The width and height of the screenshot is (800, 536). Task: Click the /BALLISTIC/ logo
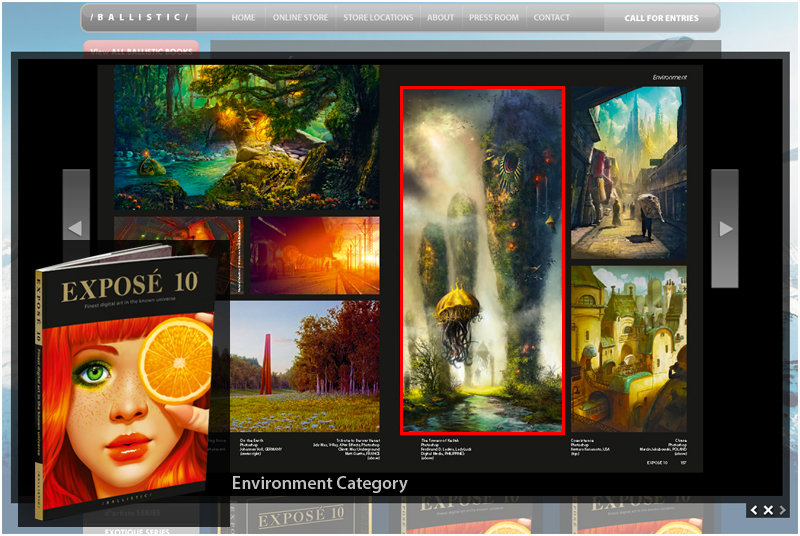pyautogui.click(x=139, y=17)
